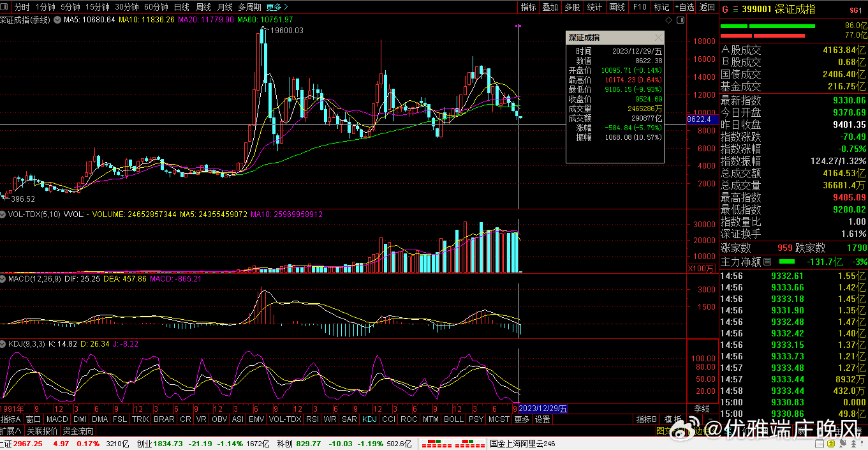Image resolution: width=868 pixels, height=450 pixels.
Task: Click the SG1 badge icon
Action: [855, 10]
